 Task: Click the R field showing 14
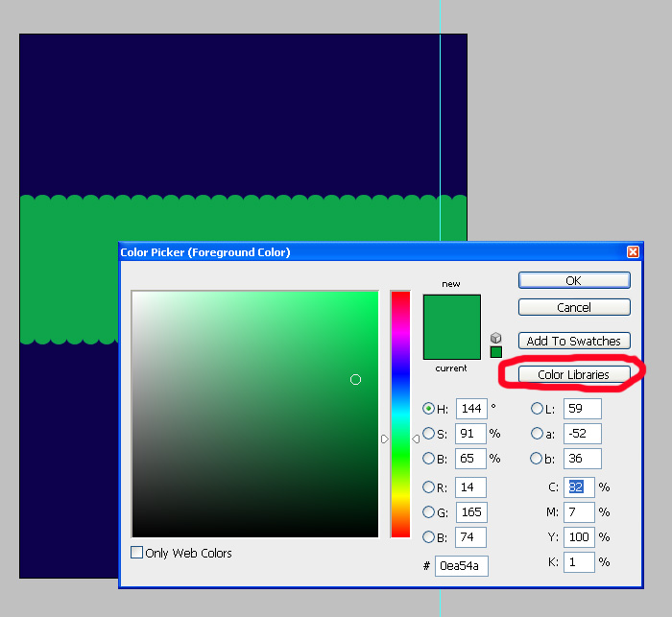(470, 487)
